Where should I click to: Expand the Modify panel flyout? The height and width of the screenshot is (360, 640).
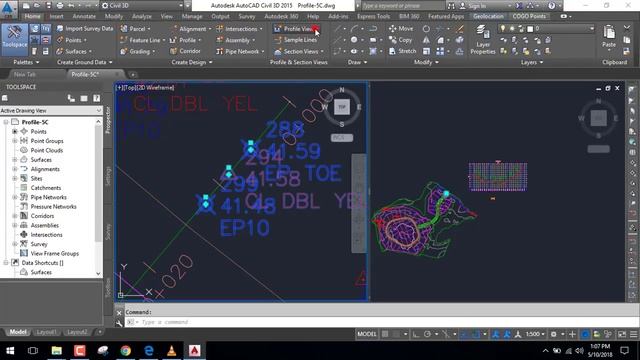[426, 62]
